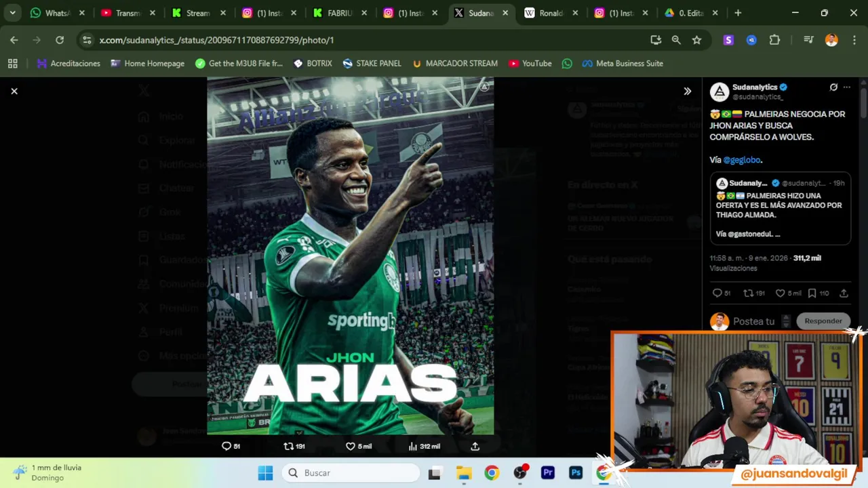Click the zoom magnifier icon in address bar
Screen dimensions: 868x488
(x=676, y=40)
